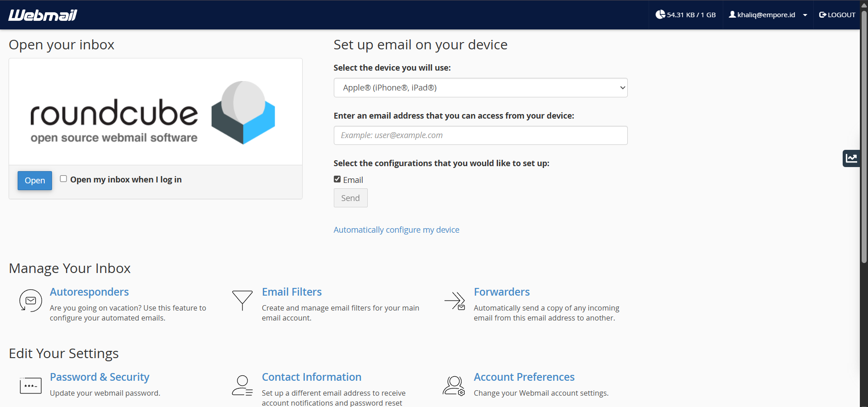Click 'Automatically configure my device' link

tap(396, 230)
